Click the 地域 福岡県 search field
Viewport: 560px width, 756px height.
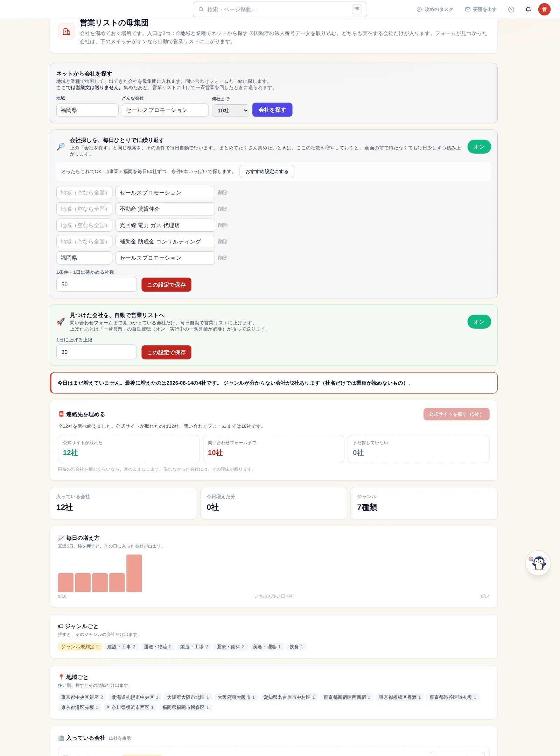coord(87,110)
